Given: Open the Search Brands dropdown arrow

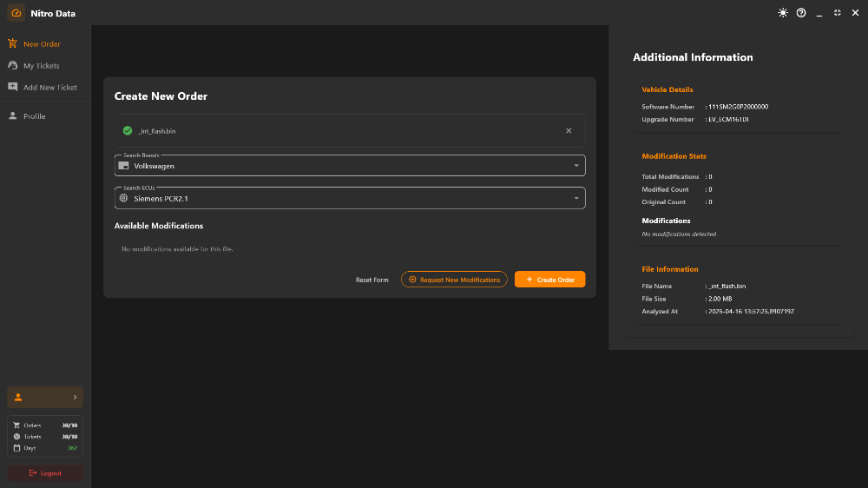Looking at the screenshot, I should (576, 166).
